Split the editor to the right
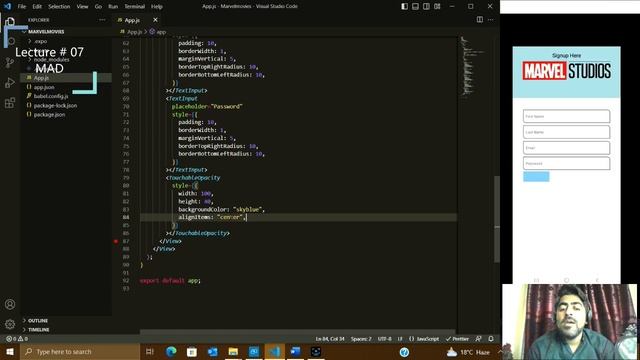The height and width of the screenshot is (360, 640). click(480, 20)
